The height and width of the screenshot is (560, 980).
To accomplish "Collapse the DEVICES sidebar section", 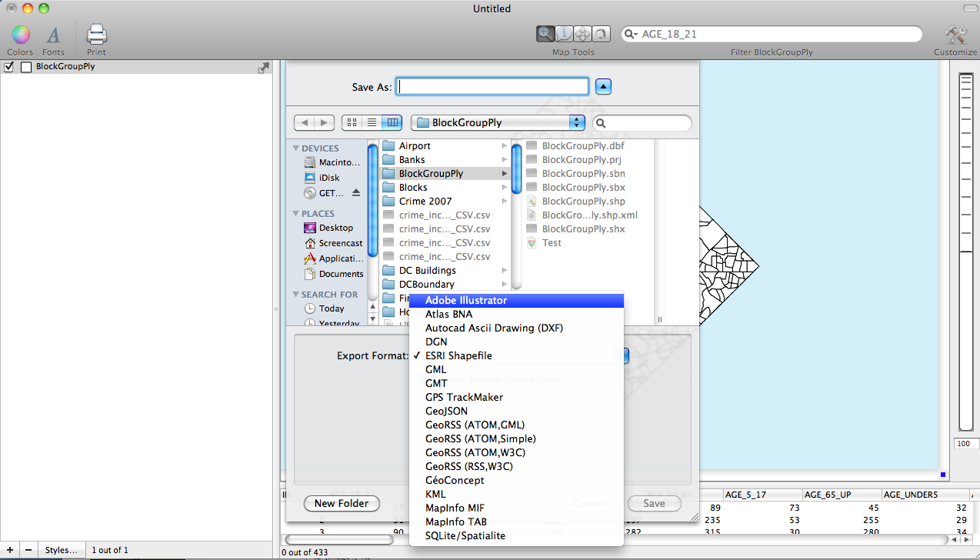I will pos(296,148).
